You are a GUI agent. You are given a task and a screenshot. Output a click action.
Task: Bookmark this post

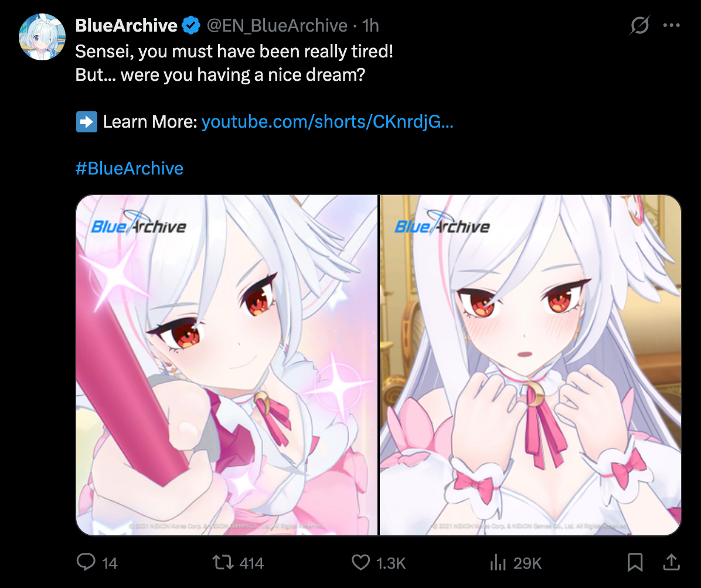635,563
